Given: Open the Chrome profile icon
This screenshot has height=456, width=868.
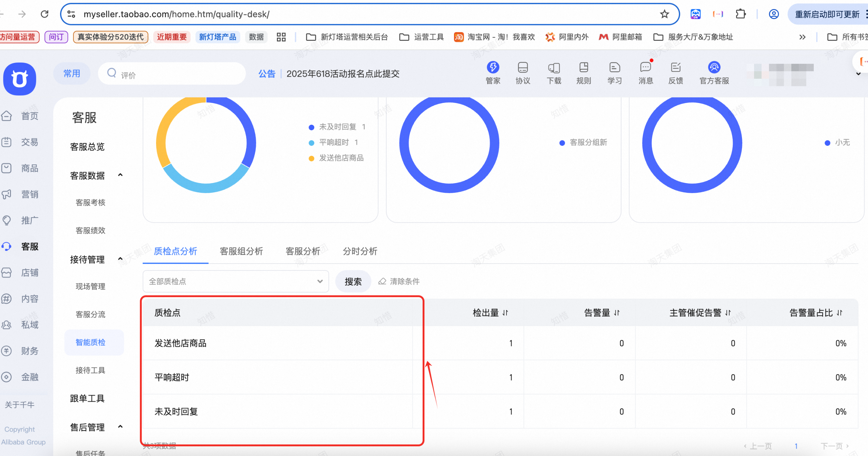Looking at the screenshot, I should [774, 14].
